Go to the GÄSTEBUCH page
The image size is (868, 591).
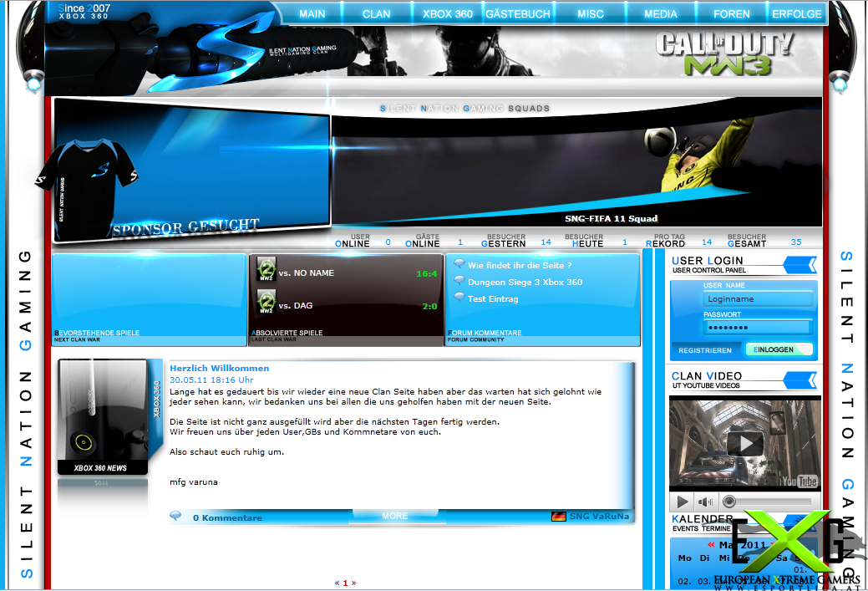518,14
